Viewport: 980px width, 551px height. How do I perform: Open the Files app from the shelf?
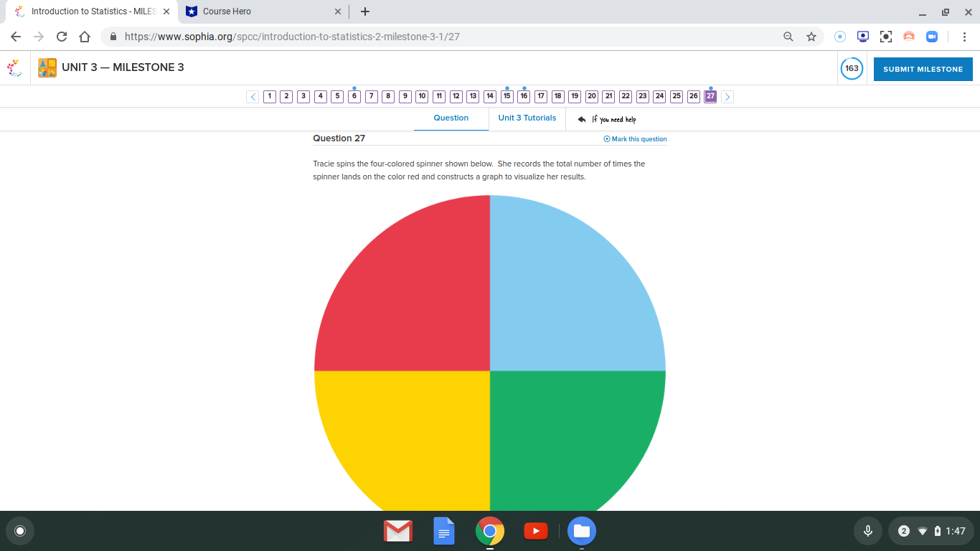[582, 531]
